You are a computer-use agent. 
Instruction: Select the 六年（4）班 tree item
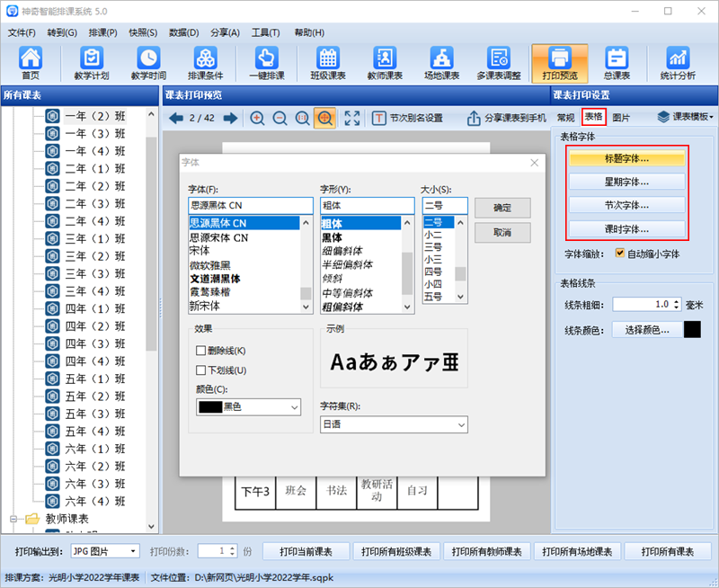[94, 502]
